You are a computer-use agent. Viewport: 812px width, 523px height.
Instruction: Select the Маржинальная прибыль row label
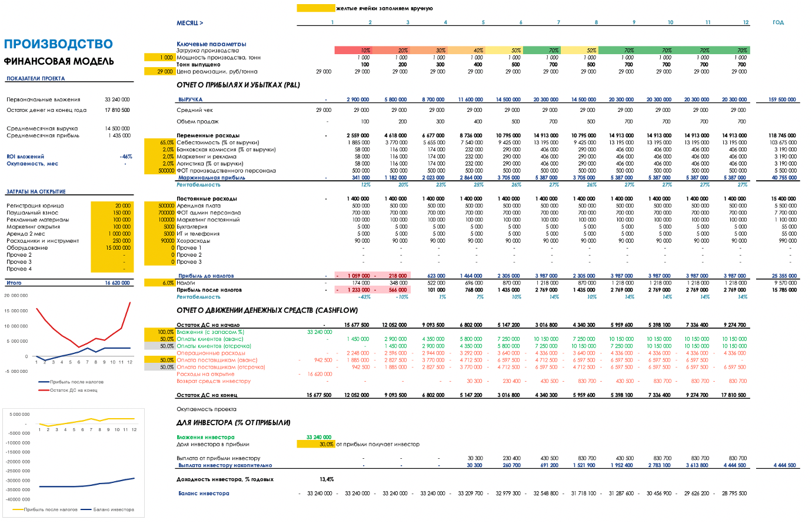pos(212,178)
